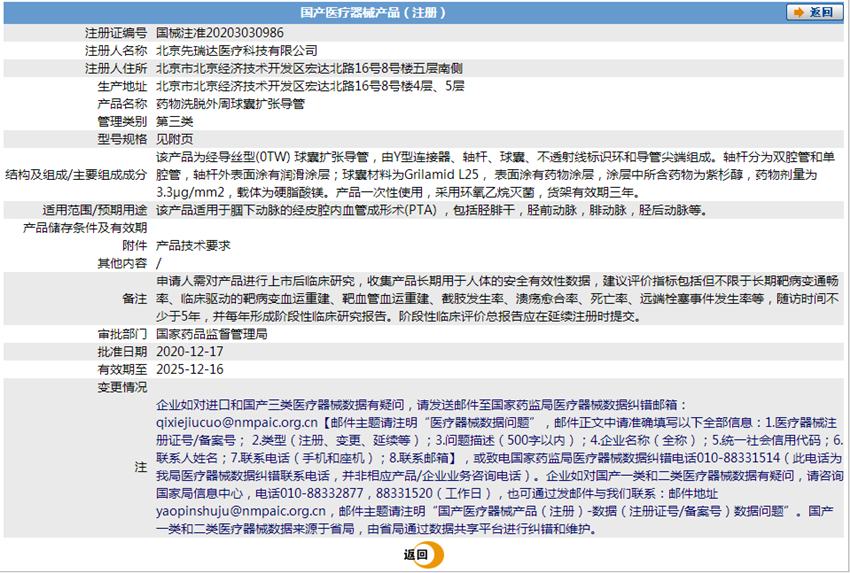The image size is (850, 573).
Task: Select approval date 2020-12-17
Action: tap(190, 352)
